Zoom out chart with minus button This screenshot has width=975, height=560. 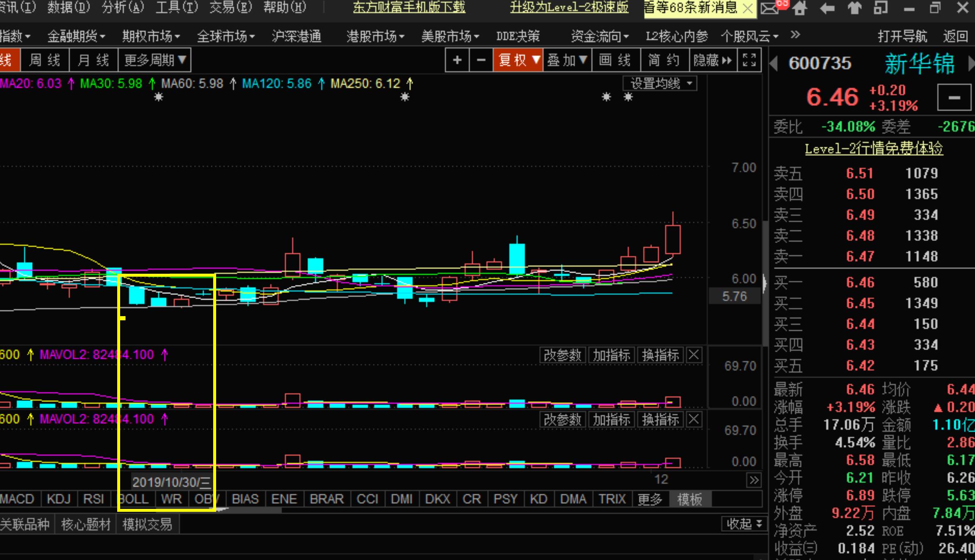[481, 60]
